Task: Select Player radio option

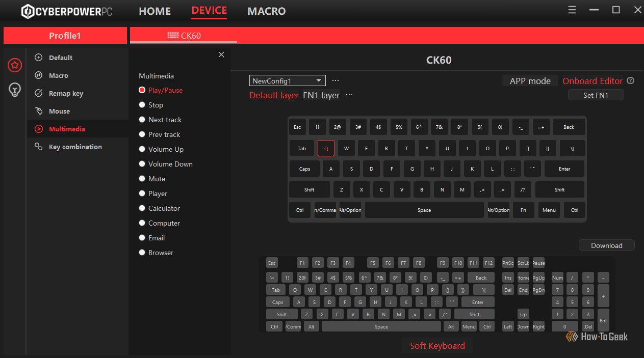Action: 142,194
